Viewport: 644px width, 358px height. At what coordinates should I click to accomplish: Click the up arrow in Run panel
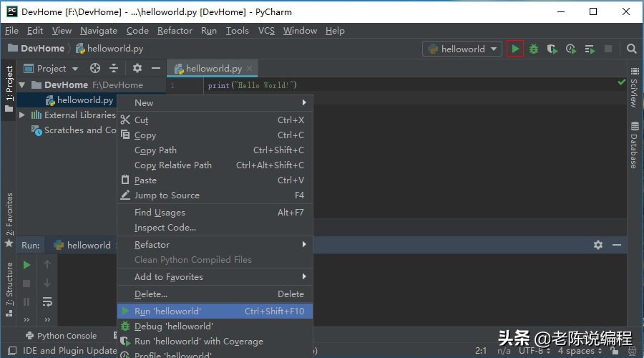click(x=47, y=264)
